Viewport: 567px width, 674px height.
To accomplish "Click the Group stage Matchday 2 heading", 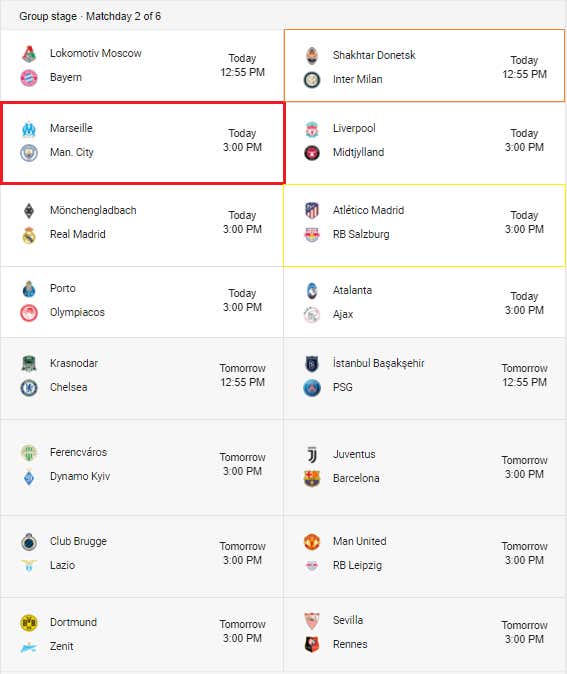I will [x=90, y=16].
